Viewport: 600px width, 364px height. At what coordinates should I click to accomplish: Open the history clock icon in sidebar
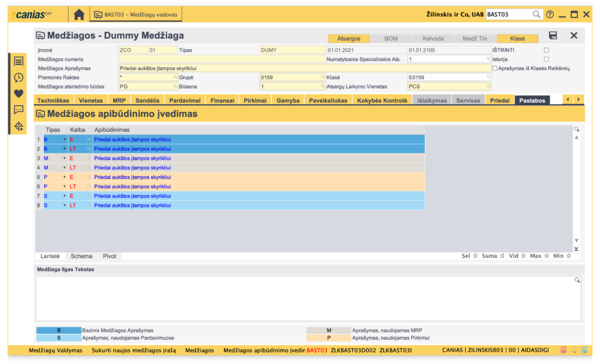tap(19, 77)
